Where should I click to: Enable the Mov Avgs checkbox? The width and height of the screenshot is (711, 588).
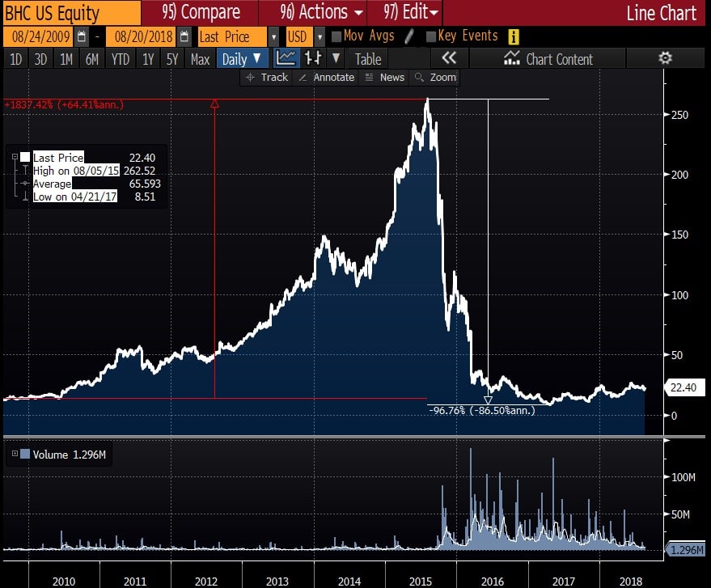[336, 36]
